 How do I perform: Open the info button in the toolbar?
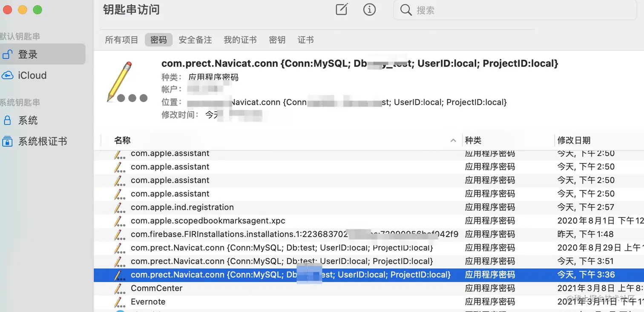coord(369,9)
